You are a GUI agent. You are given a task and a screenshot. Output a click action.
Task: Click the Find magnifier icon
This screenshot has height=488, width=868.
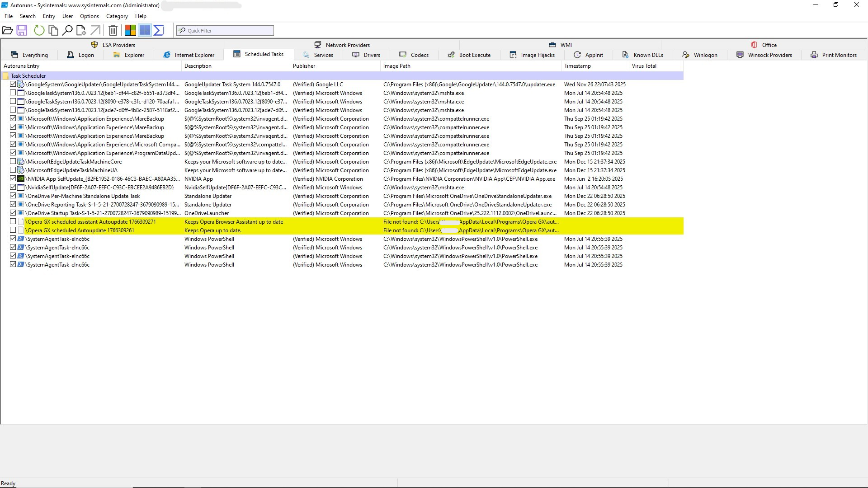point(67,30)
